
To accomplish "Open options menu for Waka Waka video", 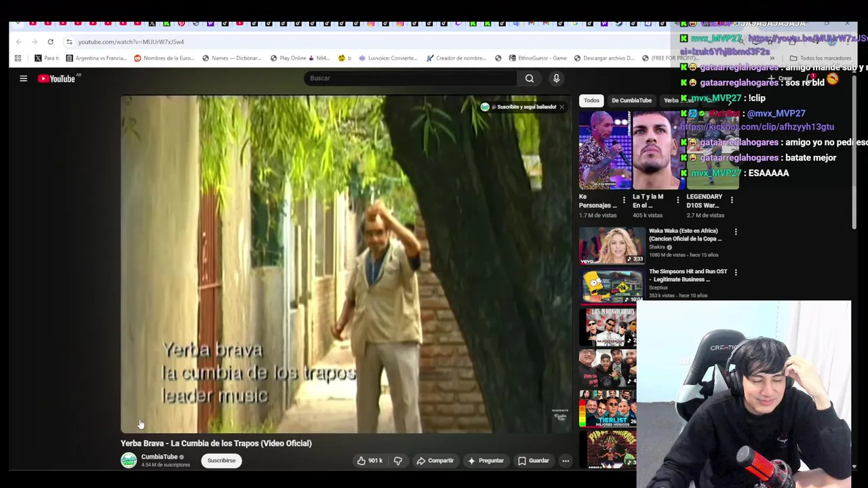I will [736, 232].
